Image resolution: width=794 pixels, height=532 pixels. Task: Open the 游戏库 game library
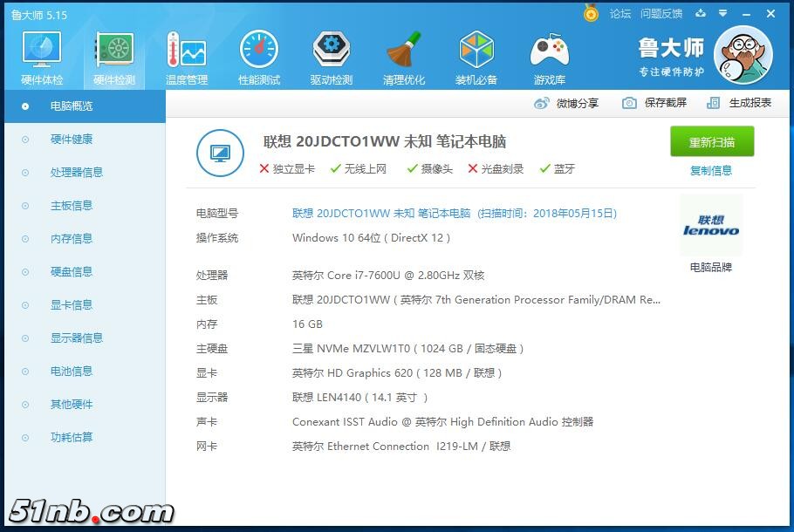pyautogui.click(x=549, y=55)
